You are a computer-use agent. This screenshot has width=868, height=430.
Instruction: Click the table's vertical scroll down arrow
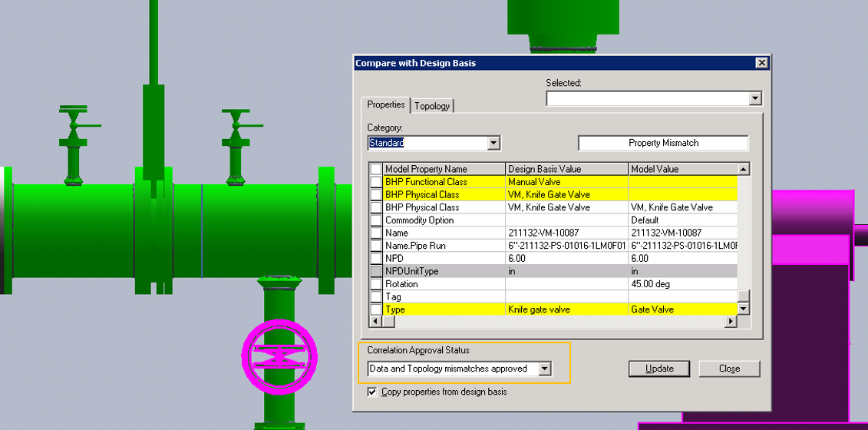[x=743, y=309]
